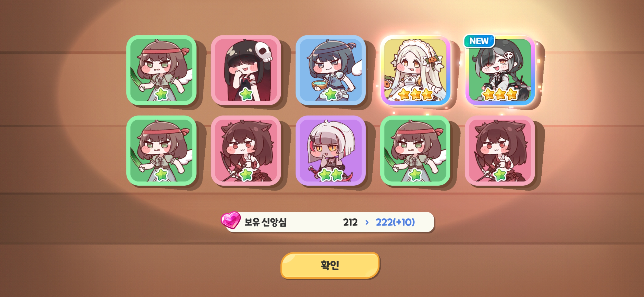The image size is (644, 297).
Task: Select the NEW three-star skull-hairpin character card
Action: (x=500, y=70)
